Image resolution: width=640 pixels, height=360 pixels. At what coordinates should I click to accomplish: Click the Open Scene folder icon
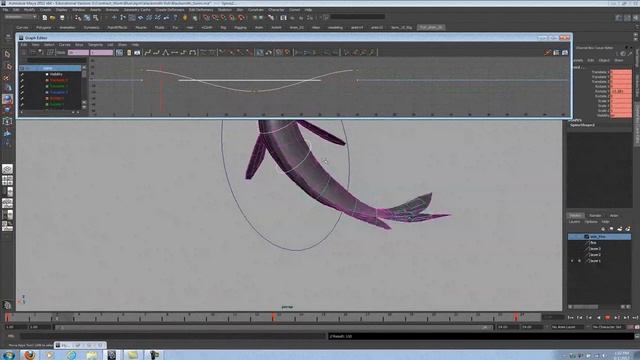[x=53, y=18]
